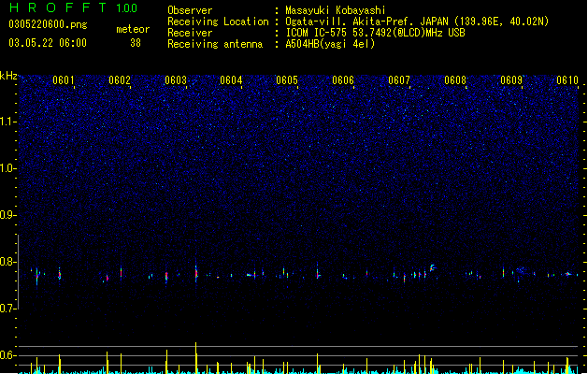The image size is (588, 374).
Task: Click the 0608 time marker
Action: tap(455, 80)
